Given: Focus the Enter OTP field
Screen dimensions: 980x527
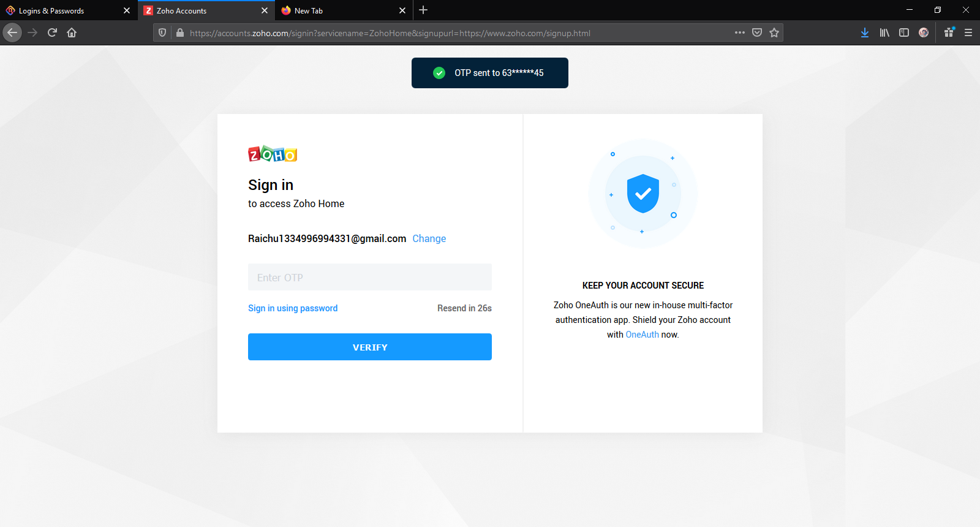Looking at the screenshot, I should (370, 277).
